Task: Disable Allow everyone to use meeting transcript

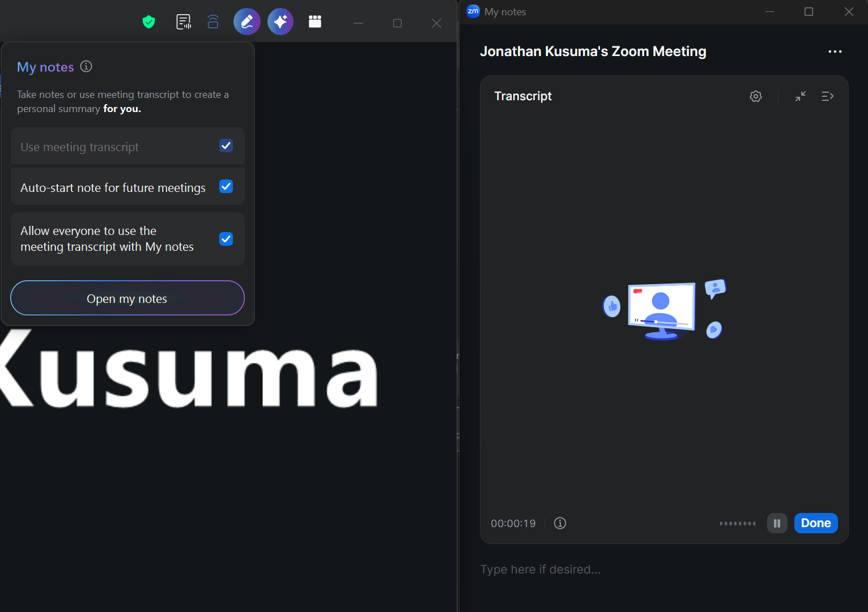Action: point(226,239)
